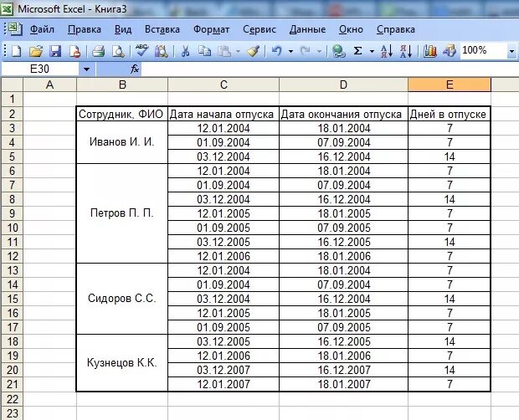Image resolution: width=519 pixels, height=420 pixels.
Task: Select the merged cell 'Иванов И. И.'
Action: (x=122, y=142)
